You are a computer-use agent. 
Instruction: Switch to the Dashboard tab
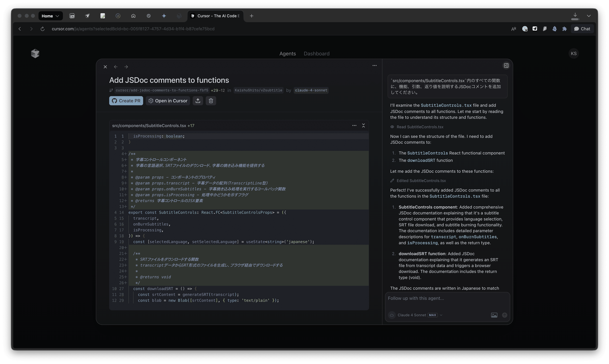click(x=316, y=54)
